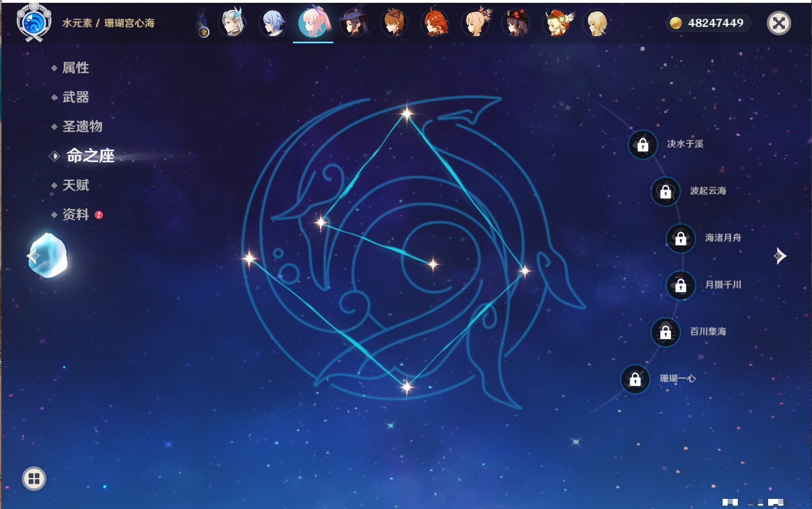Select the blonde character at the row's end
Screen dimensions: 812x509
click(x=597, y=23)
